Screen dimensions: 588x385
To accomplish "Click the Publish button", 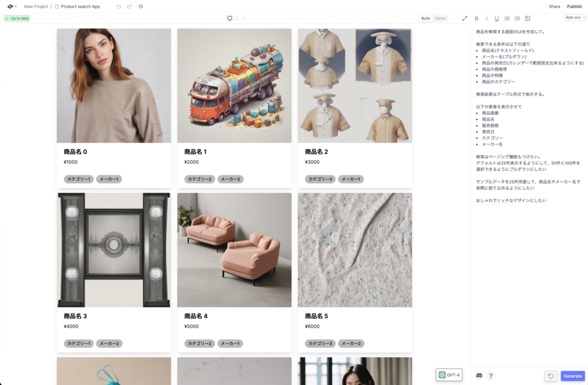I will click(575, 7).
